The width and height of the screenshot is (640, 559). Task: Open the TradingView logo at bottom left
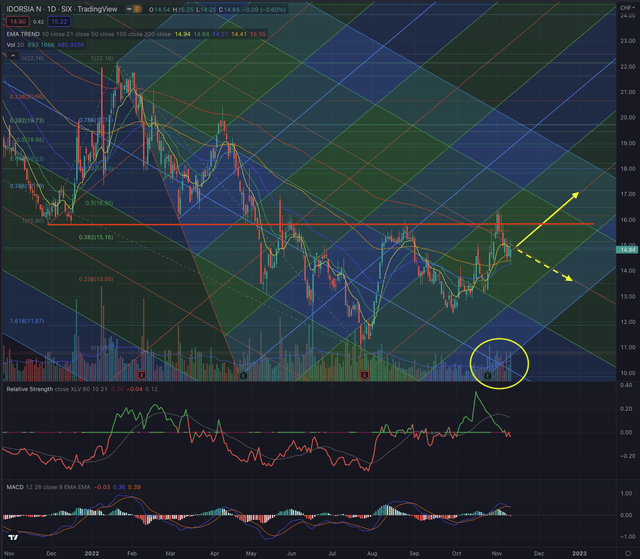coord(13,537)
